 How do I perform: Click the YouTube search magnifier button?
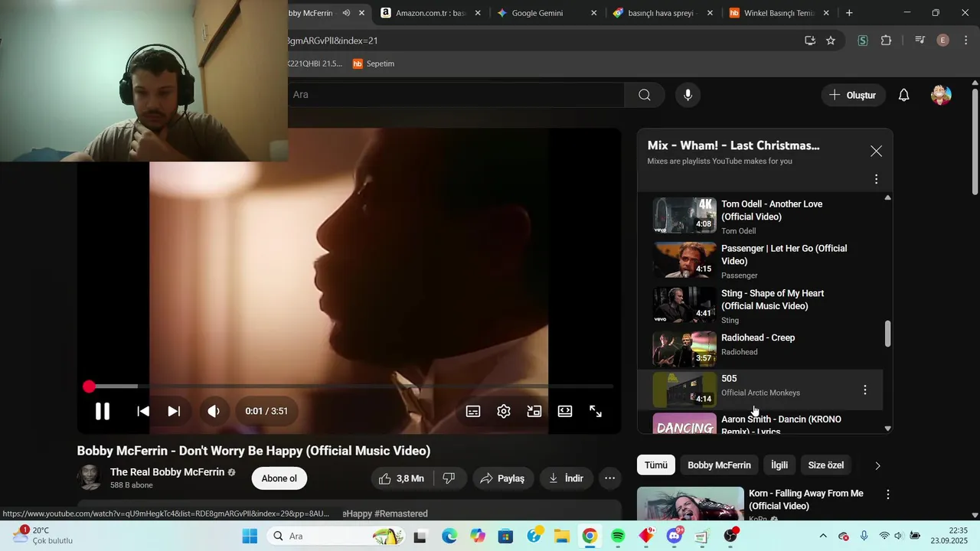645,95
